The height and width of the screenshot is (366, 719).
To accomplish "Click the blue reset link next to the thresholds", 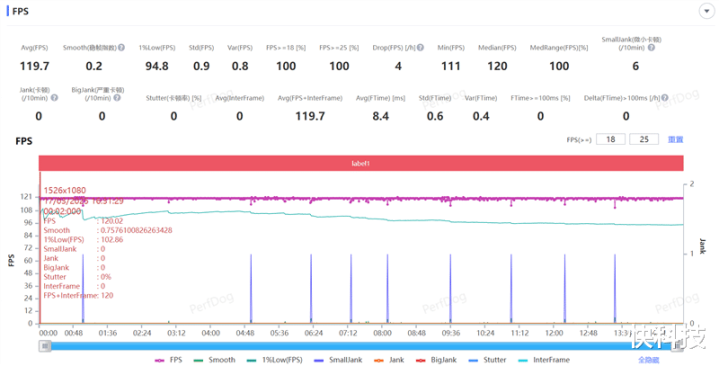I will click(x=675, y=139).
